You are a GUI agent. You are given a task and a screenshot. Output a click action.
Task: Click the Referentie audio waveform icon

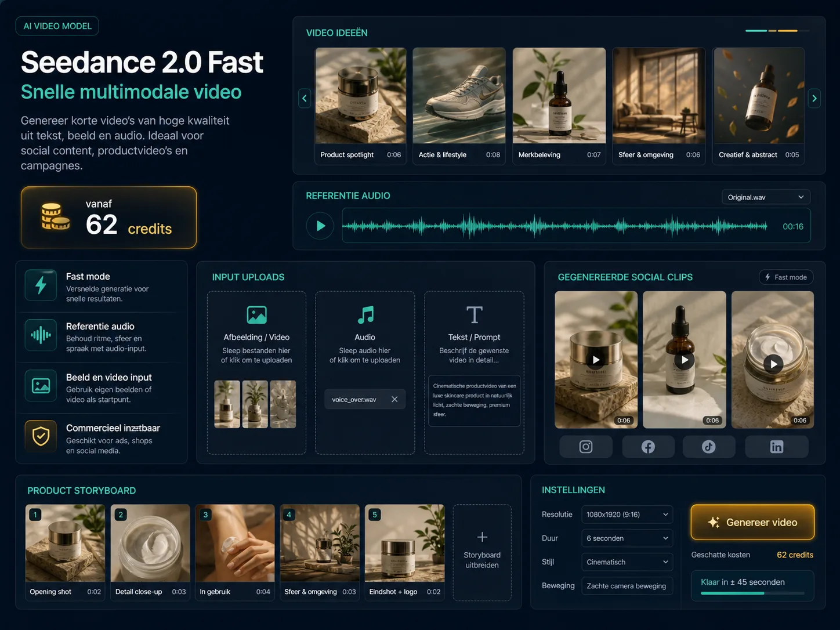[x=41, y=335]
